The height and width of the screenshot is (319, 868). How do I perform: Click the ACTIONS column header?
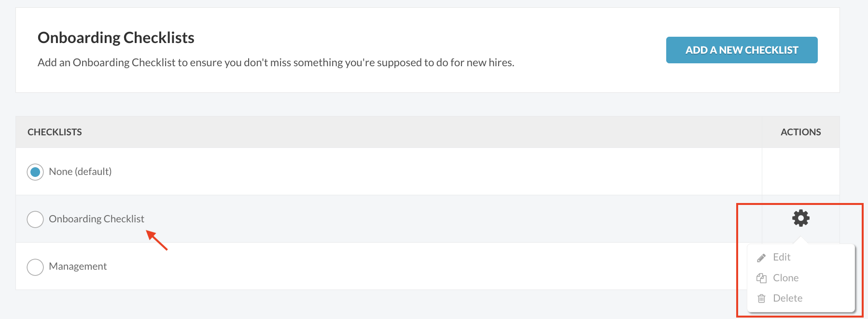(800, 132)
